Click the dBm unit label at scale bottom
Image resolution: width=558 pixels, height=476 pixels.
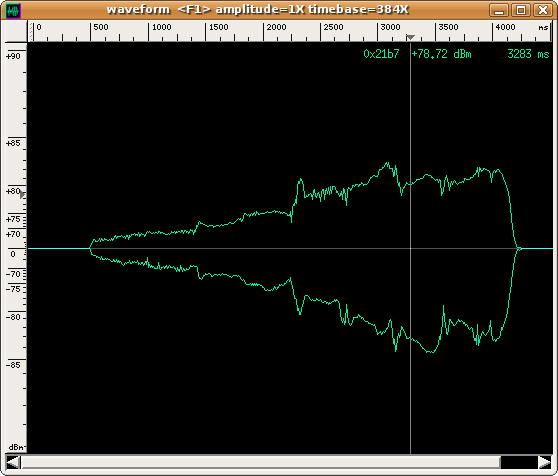coord(17,447)
